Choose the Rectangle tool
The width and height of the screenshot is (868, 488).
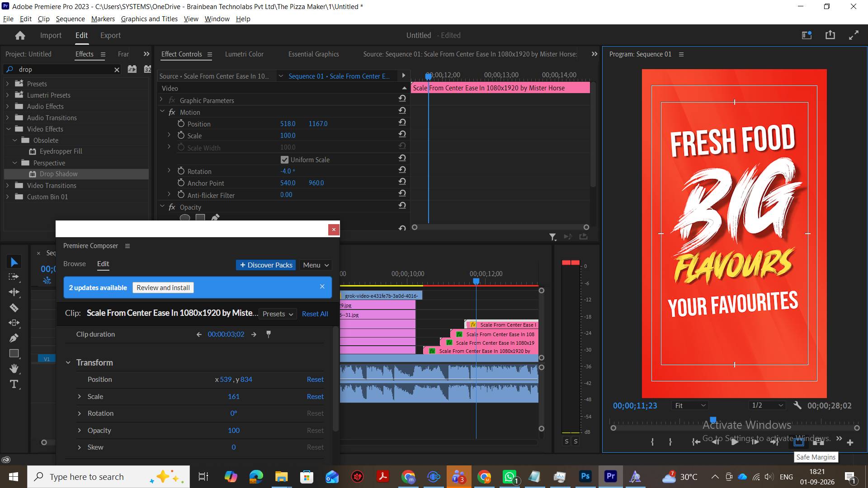point(14,353)
